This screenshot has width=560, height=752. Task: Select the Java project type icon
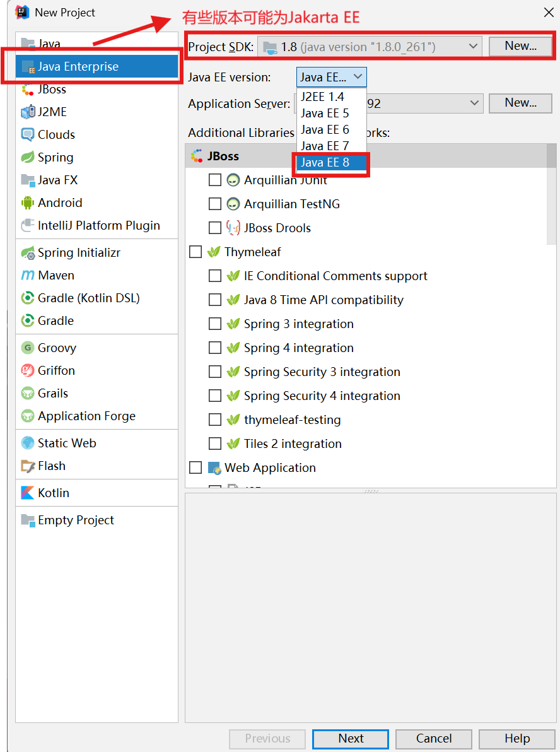(28, 44)
